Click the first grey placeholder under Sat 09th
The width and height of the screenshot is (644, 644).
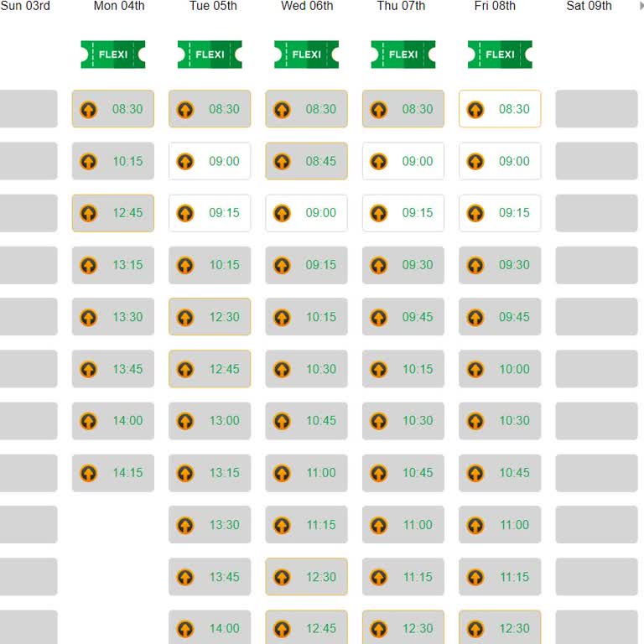(x=596, y=109)
